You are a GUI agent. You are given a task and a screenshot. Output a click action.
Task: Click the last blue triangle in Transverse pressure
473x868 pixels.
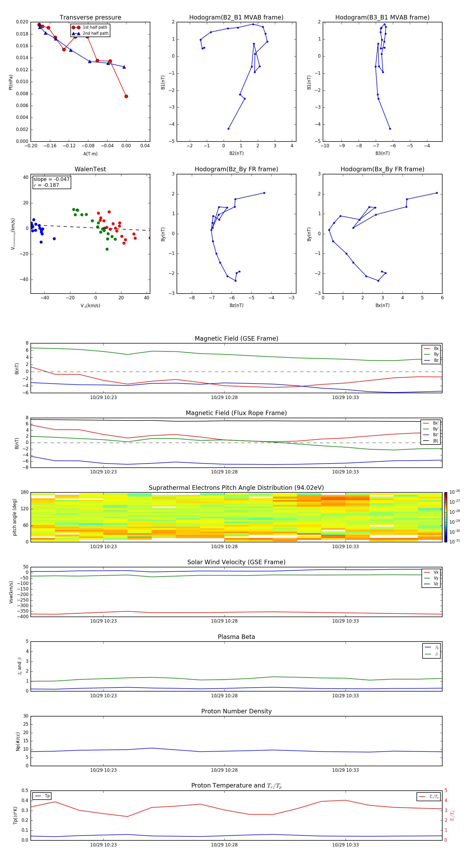click(x=124, y=67)
